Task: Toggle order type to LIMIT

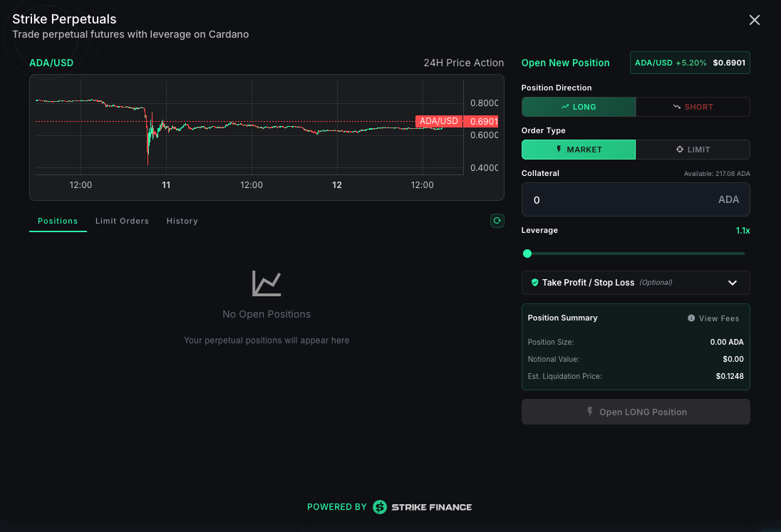Action: click(693, 149)
